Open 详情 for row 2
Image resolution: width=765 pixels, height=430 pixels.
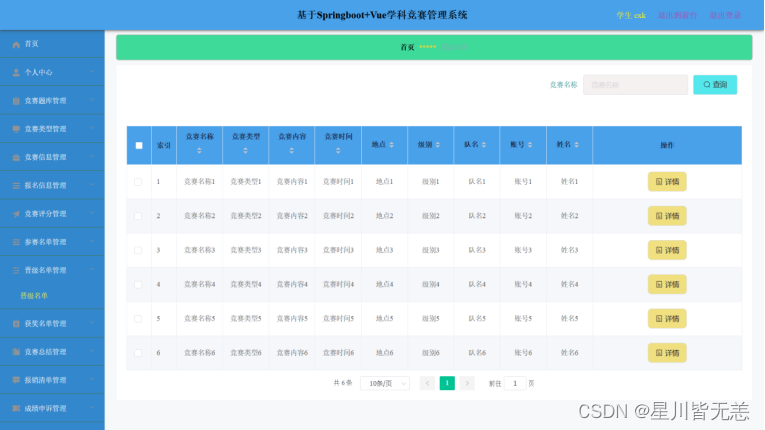(667, 216)
